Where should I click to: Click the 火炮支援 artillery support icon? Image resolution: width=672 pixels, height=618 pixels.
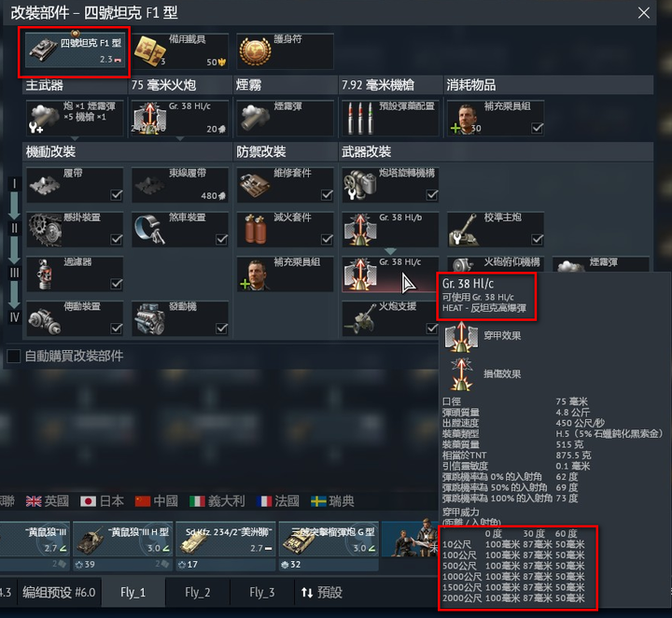click(361, 319)
